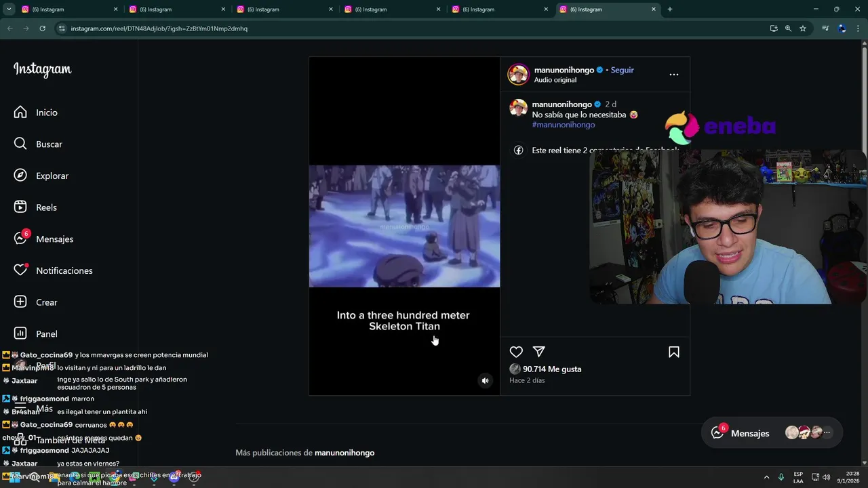This screenshot has height=488, width=868.
Task: View 90.714 Me gusta likes list
Action: [x=552, y=369]
